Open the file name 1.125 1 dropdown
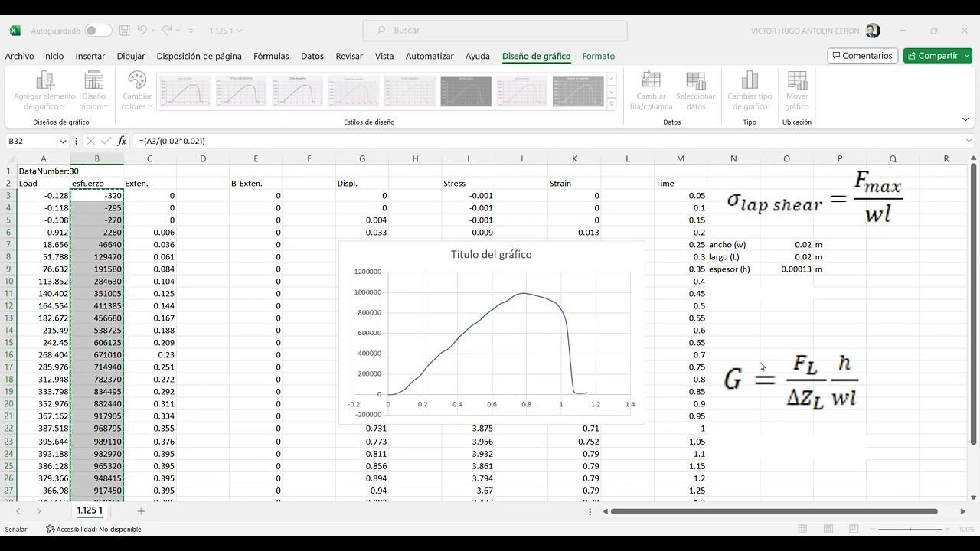 point(226,31)
